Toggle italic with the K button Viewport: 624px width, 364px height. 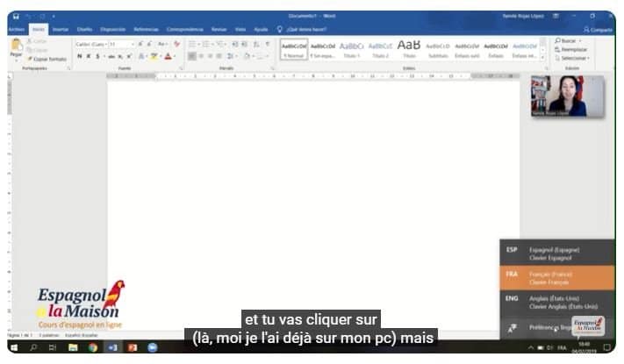[x=89, y=56]
